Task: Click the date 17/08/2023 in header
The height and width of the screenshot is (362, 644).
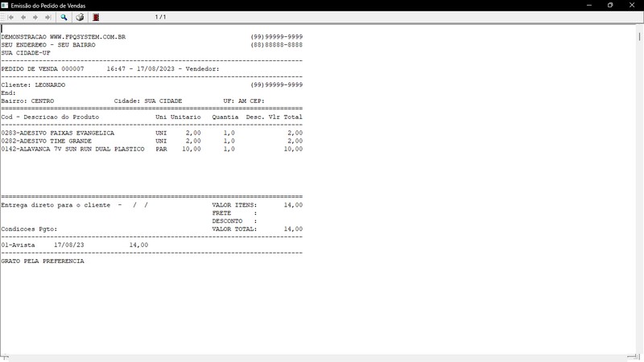Action: point(155,69)
